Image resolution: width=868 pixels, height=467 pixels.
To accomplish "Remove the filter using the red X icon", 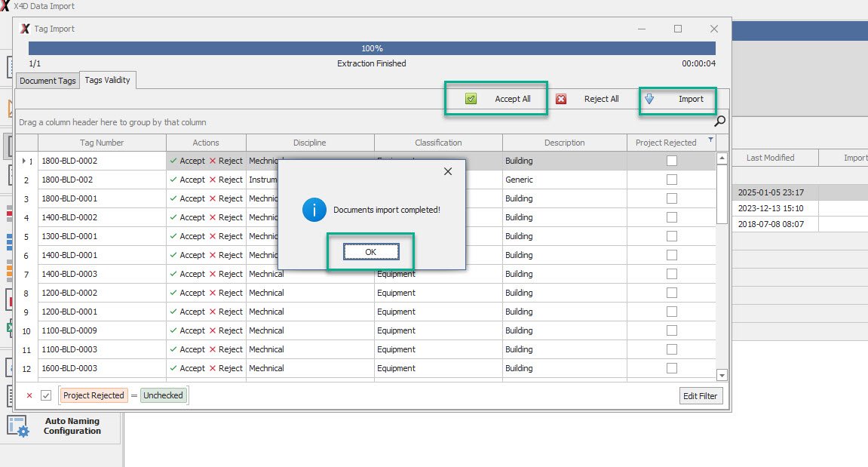I will [29, 395].
